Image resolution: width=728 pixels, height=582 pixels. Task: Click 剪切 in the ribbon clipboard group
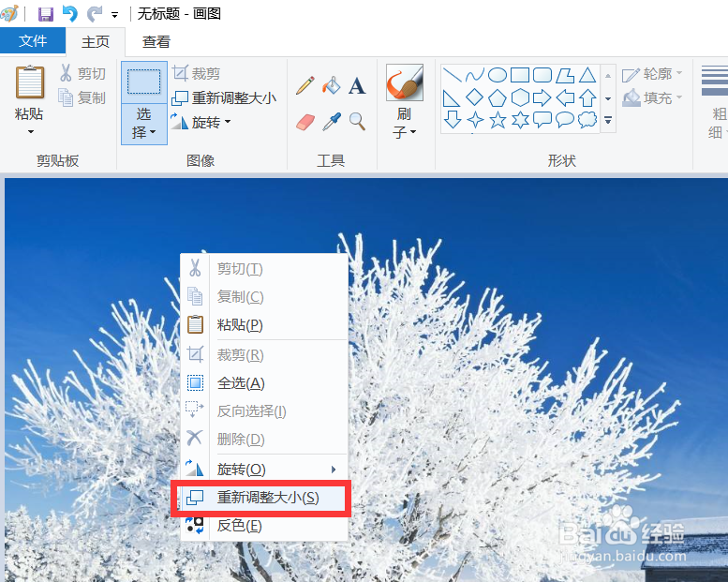coord(82,73)
